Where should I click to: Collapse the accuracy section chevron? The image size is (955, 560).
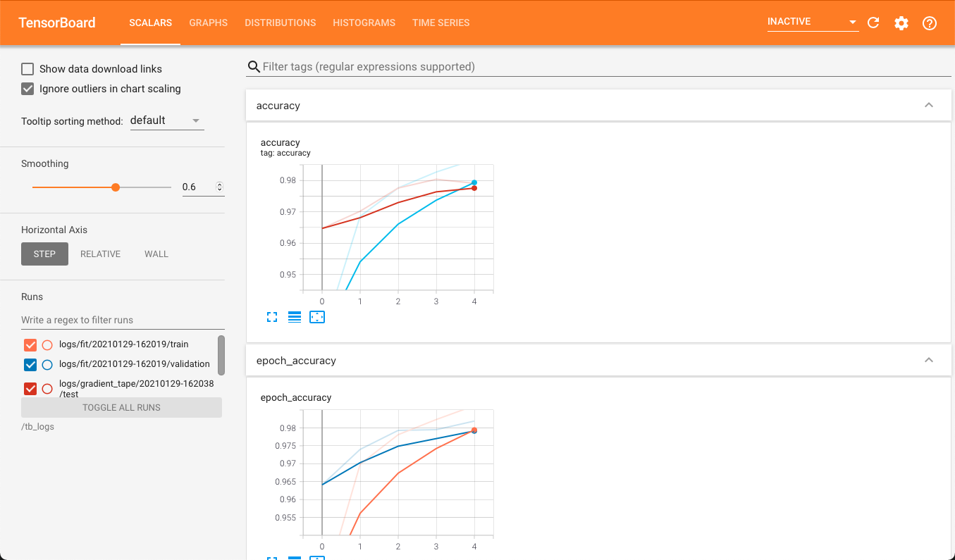(929, 106)
